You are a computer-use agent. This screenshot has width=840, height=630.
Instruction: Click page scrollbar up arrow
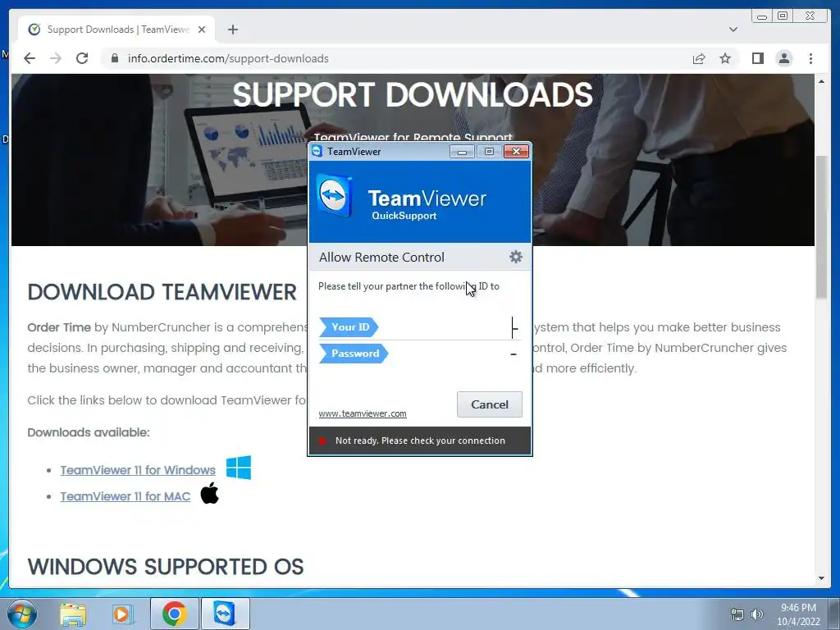point(821,81)
